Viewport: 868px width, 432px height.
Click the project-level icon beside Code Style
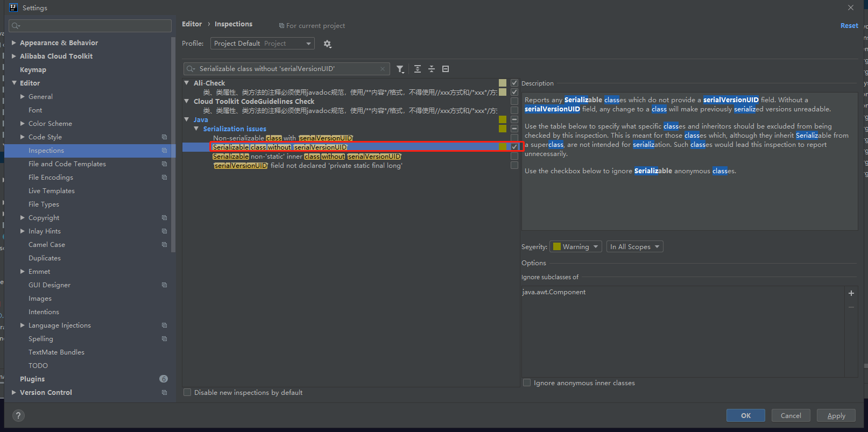tap(165, 137)
